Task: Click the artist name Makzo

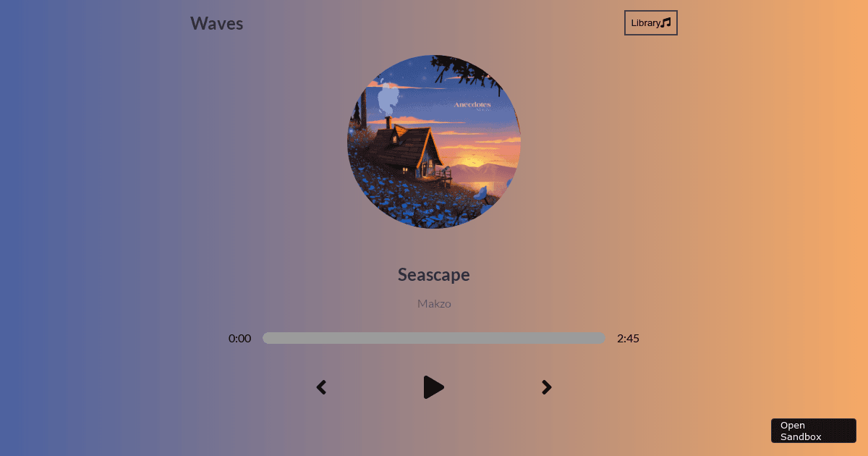Action: click(x=434, y=303)
